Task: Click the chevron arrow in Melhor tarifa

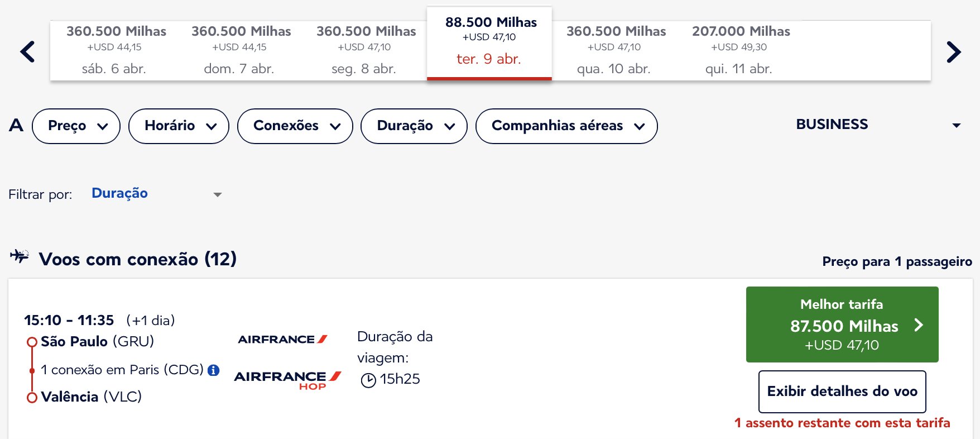Action: [x=919, y=325]
